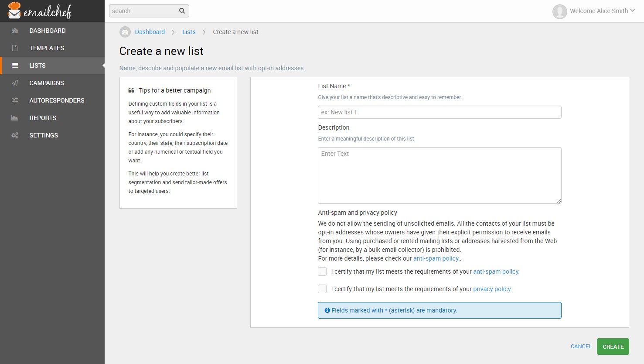The height and width of the screenshot is (364, 644).
Task: Click the search magnifier icon
Action: click(x=182, y=11)
